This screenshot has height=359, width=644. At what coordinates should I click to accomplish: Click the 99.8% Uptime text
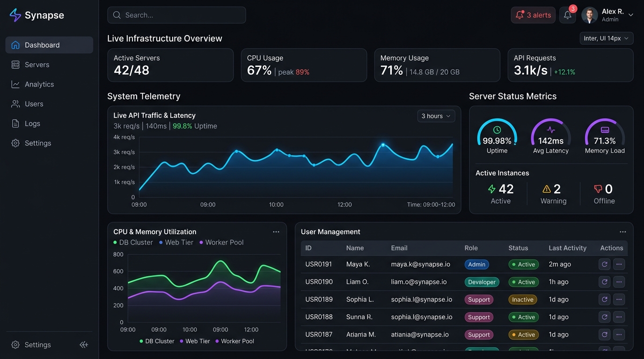195,126
